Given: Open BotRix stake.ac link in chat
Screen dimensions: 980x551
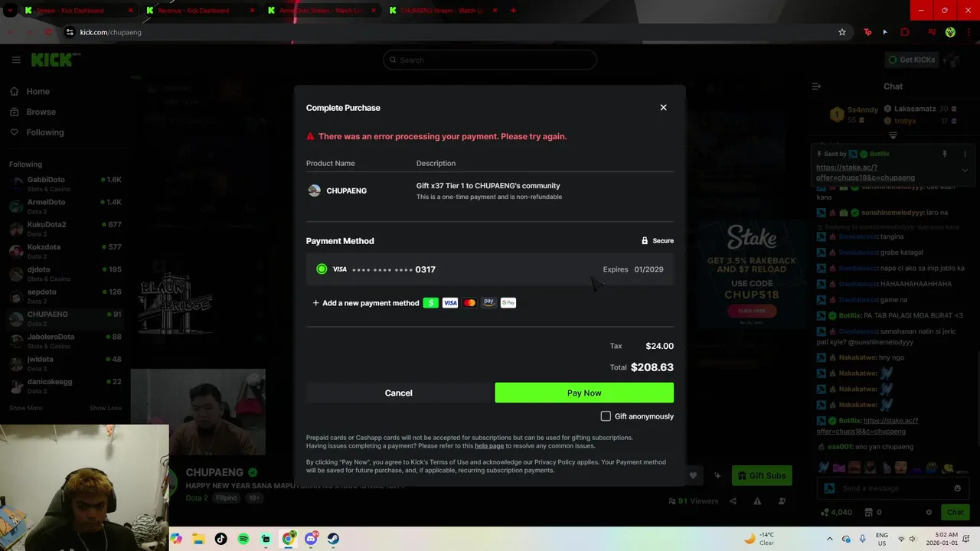Looking at the screenshot, I should 867,425.
